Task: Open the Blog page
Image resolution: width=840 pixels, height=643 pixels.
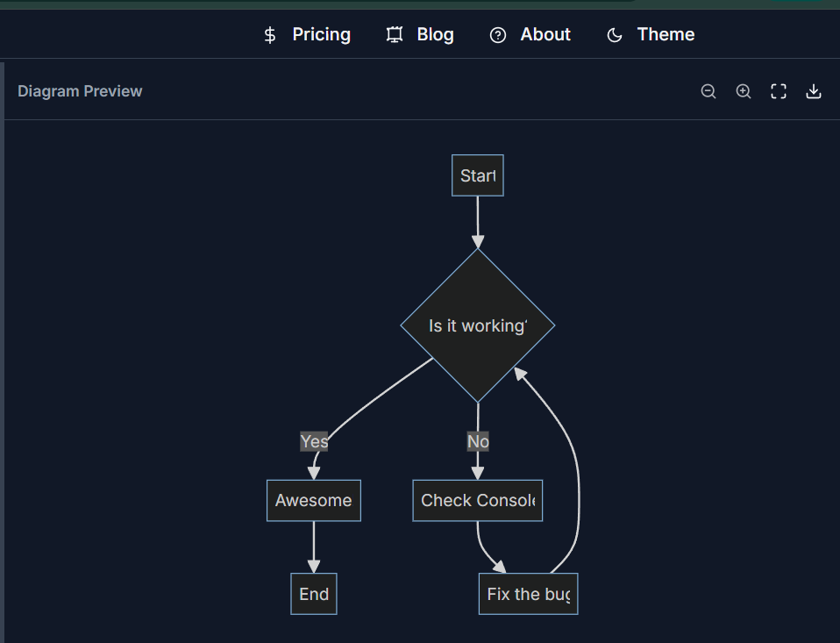Action: pyautogui.click(x=435, y=35)
